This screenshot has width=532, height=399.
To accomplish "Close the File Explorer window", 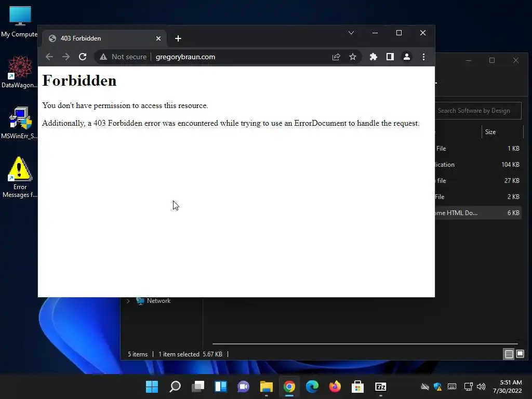I will (516, 60).
